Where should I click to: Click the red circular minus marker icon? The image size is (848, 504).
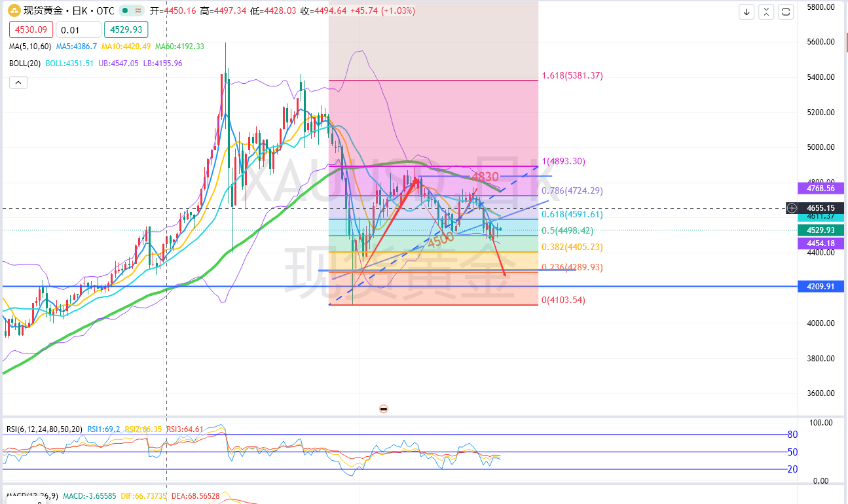[384, 408]
